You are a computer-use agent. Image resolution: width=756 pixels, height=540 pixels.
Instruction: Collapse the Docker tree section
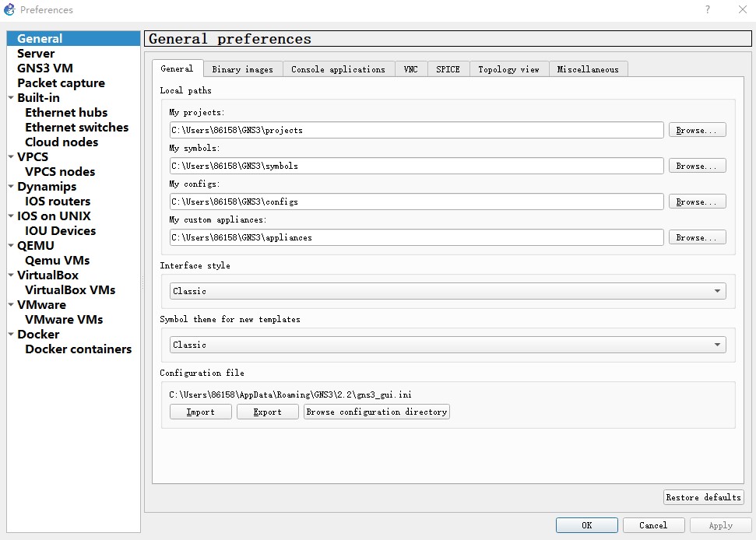pyautogui.click(x=11, y=335)
